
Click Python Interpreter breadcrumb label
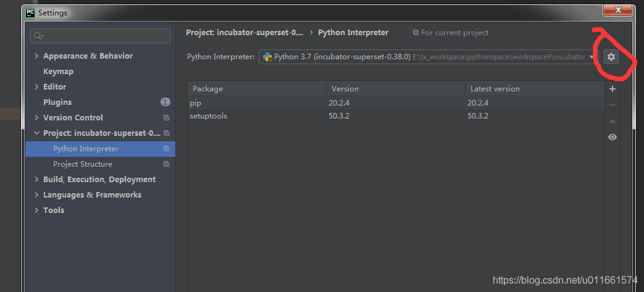(353, 33)
